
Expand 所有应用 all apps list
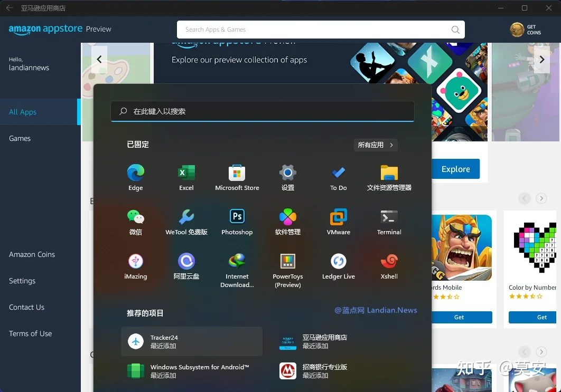pyautogui.click(x=376, y=145)
